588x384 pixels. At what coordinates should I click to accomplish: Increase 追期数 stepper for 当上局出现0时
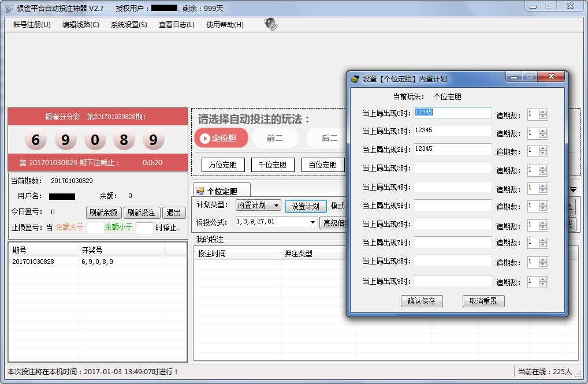pos(542,112)
